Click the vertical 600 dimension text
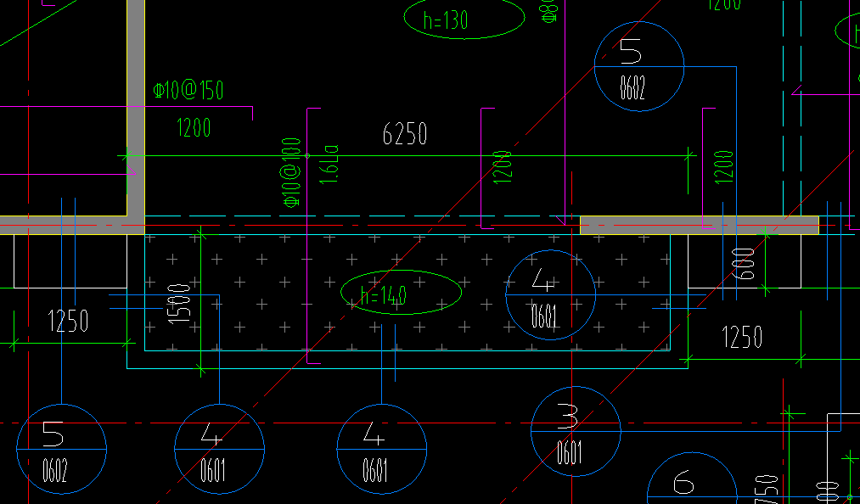This screenshot has height=504, width=860. click(744, 264)
